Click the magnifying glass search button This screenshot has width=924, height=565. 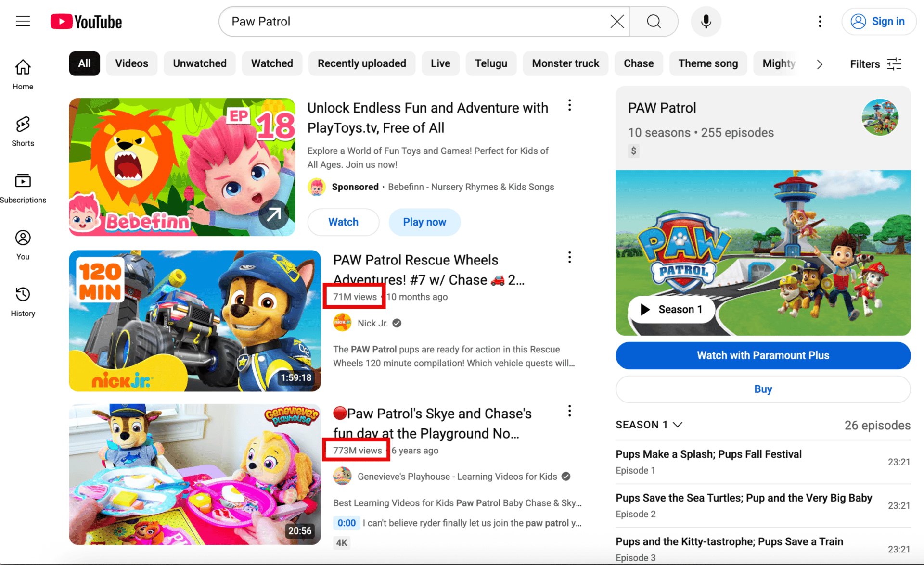coord(654,22)
